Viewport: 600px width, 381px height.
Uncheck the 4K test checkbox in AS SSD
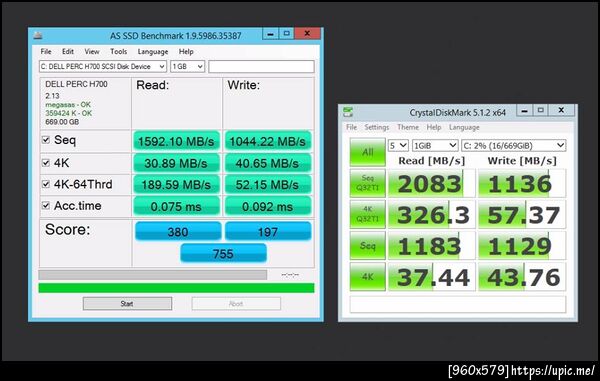pos(46,163)
